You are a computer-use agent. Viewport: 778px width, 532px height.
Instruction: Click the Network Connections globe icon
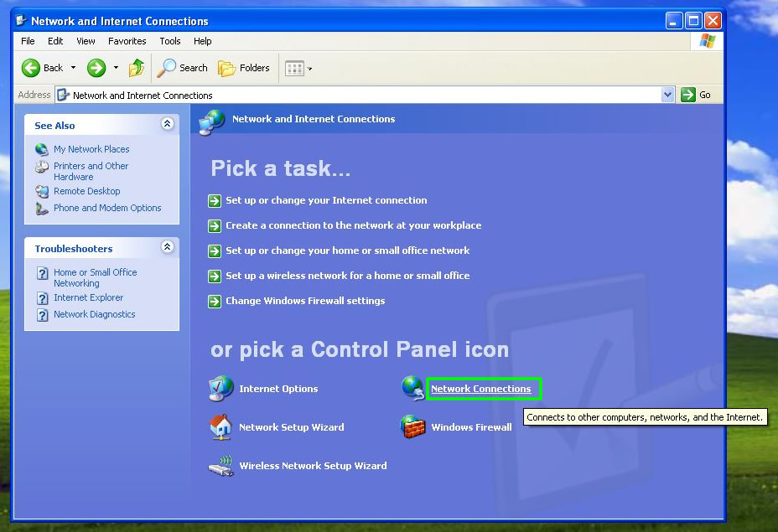click(412, 388)
